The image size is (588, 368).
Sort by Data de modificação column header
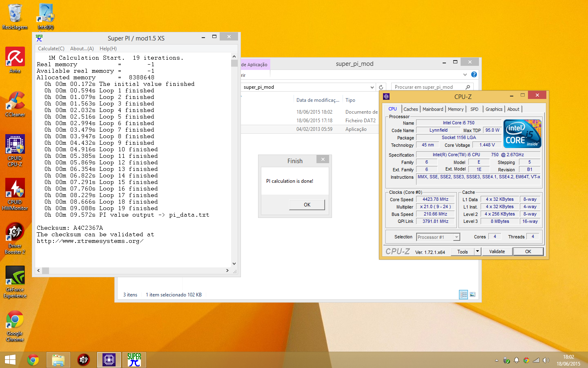tap(318, 100)
